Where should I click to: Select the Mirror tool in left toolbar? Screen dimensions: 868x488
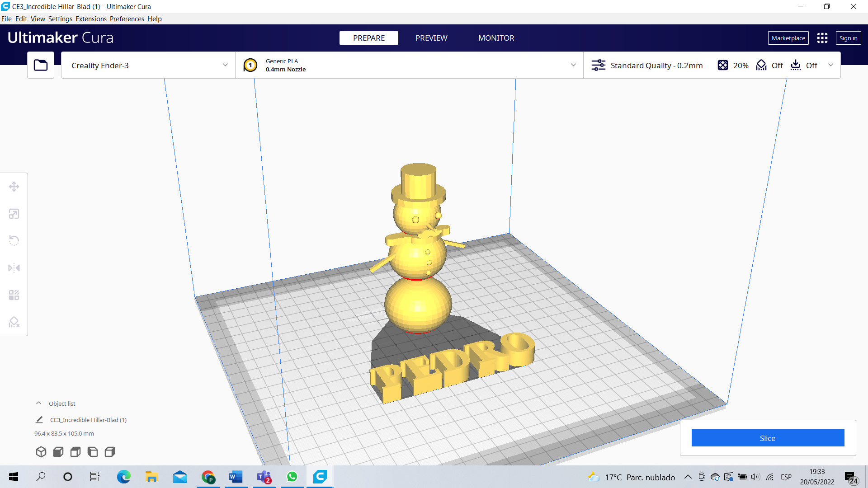click(14, 268)
